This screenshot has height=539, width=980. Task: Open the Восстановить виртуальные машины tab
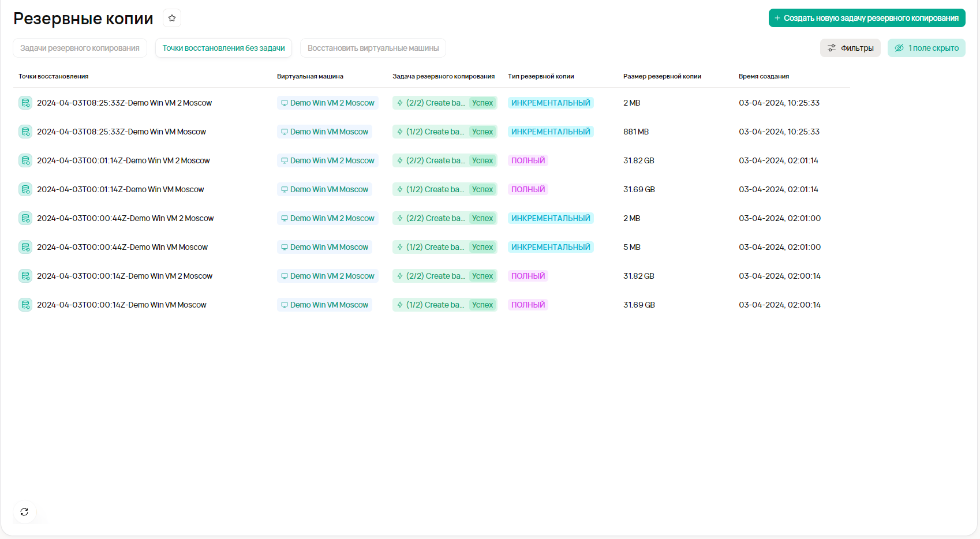[x=373, y=48]
